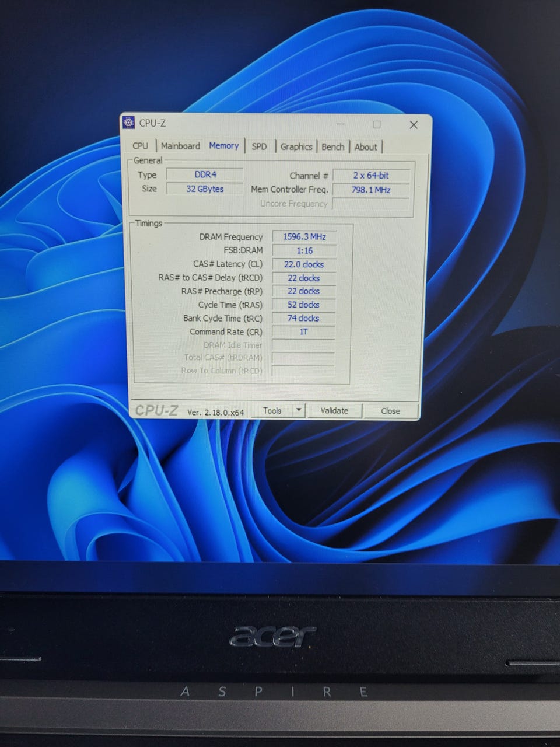The height and width of the screenshot is (747, 560).
Task: Click the tRAS value 52 clocks
Action: pos(304,305)
